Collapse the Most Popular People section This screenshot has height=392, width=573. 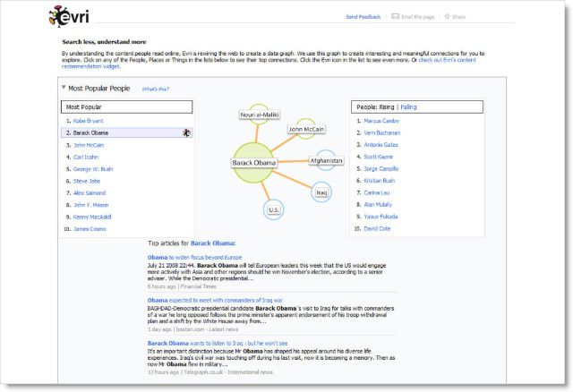tap(64, 88)
